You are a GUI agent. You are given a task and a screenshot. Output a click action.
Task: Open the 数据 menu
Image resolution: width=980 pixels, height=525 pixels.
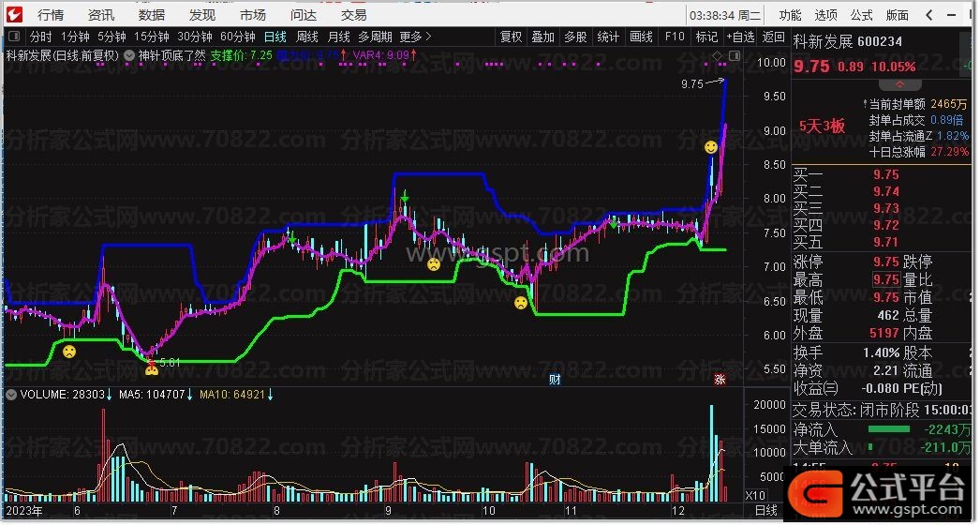(151, 15)
